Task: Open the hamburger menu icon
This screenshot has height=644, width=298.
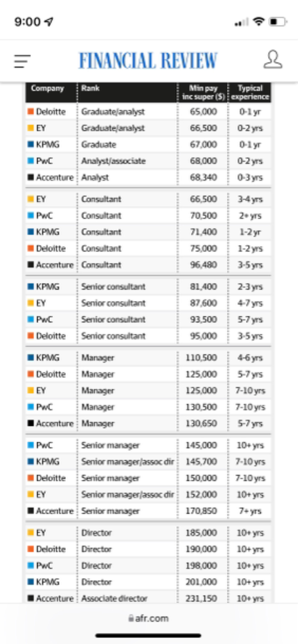Action: tap(22, 61)
